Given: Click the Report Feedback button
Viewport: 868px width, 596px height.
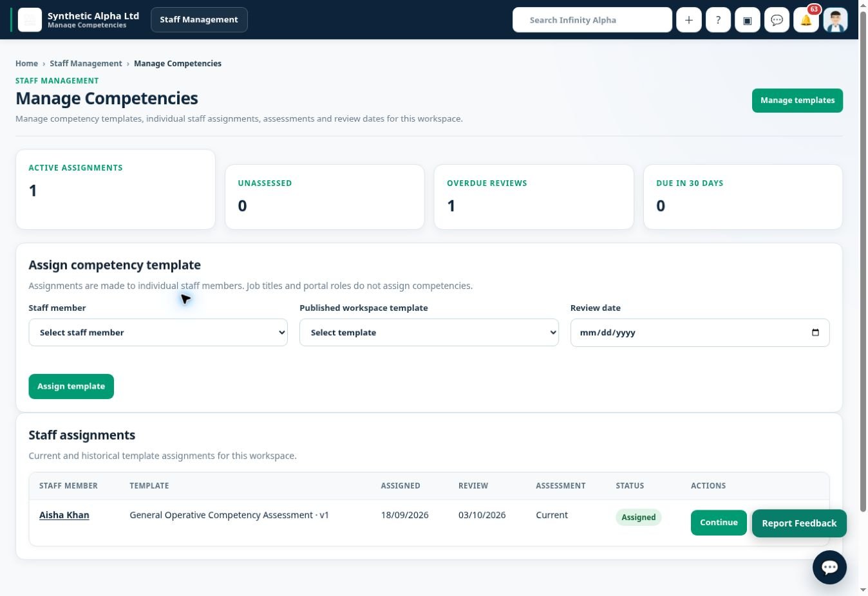Looking at the screenshot, I should click(x=799, y=523).
